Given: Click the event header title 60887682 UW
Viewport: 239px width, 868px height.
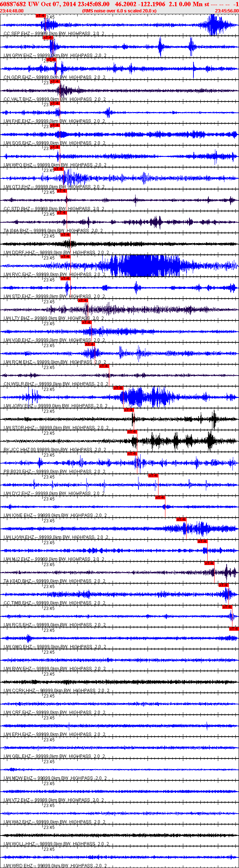Looking at the screenshot, I should coord(19,4).
